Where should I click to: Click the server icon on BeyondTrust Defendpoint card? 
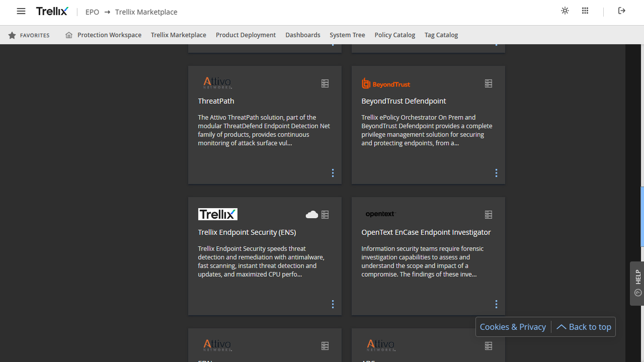(x=488, y=83)
